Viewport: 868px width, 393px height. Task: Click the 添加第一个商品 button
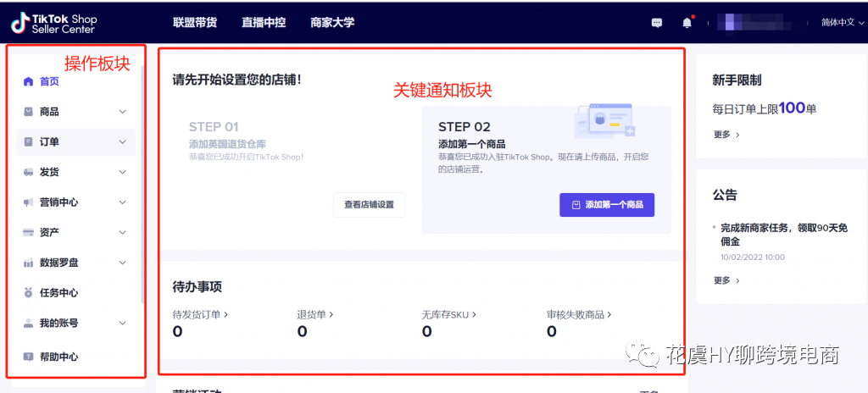[607, 205]
